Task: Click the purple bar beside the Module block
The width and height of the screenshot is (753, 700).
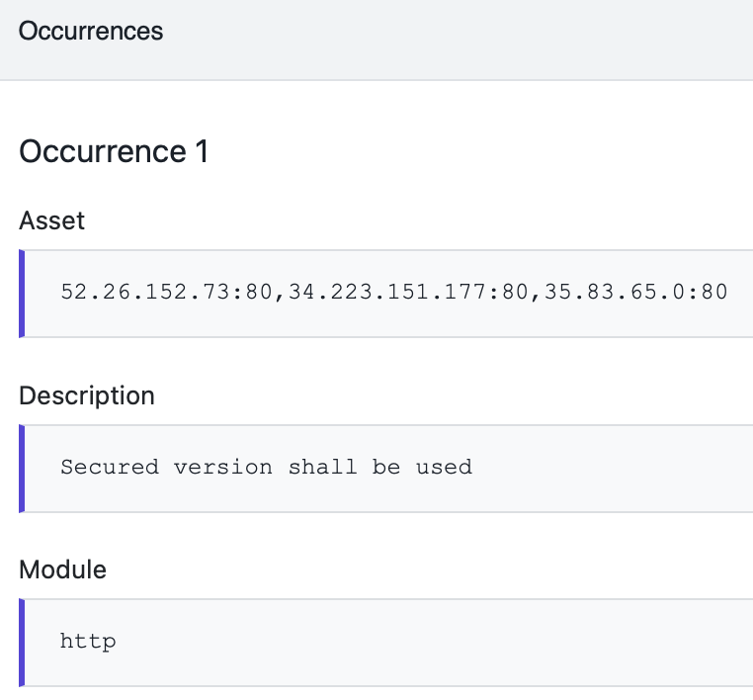Action: [x=22, y=643]
